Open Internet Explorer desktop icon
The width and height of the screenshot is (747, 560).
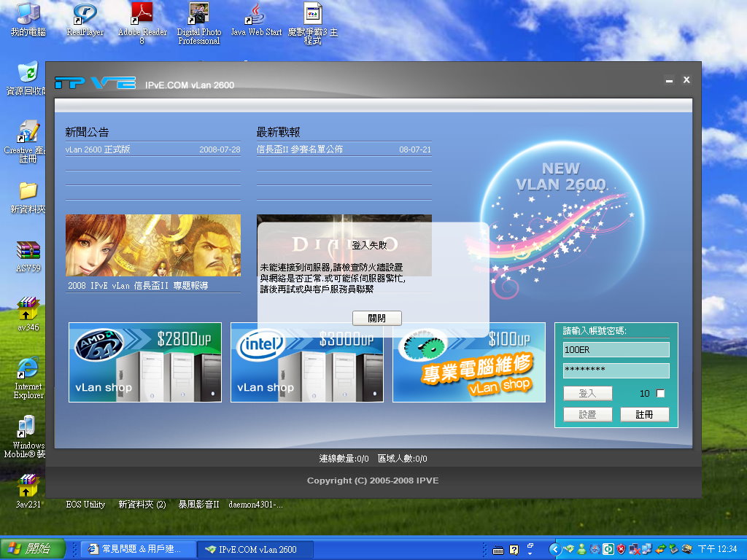point(28,368)
